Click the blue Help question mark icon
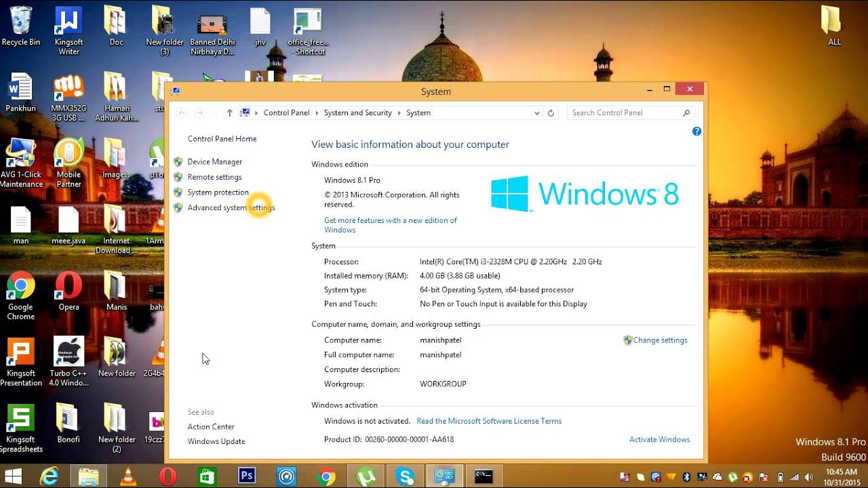Image resolution: width=868 pixels, height=488 pixels. click(696, 131)
